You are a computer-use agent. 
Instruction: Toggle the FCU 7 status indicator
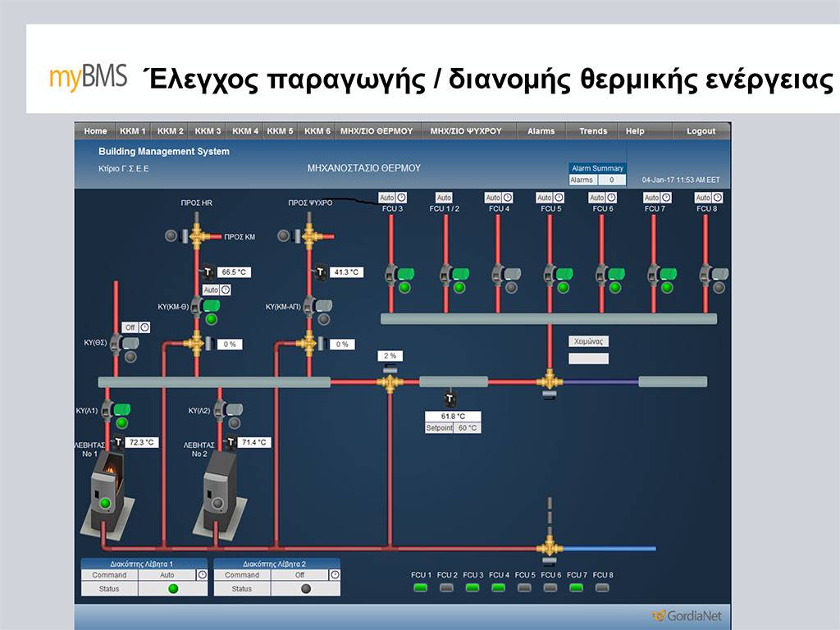coord(576,587)
